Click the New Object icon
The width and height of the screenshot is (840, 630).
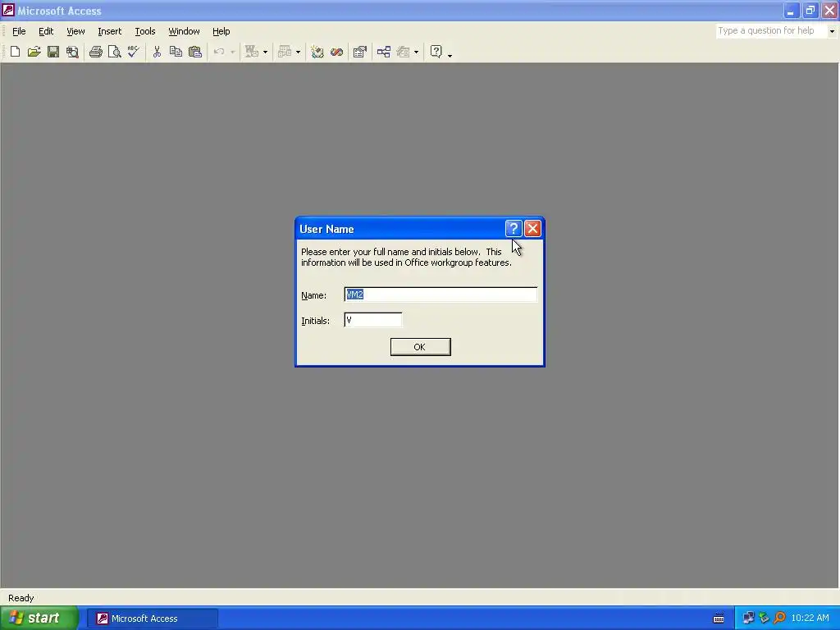point(404,52)
